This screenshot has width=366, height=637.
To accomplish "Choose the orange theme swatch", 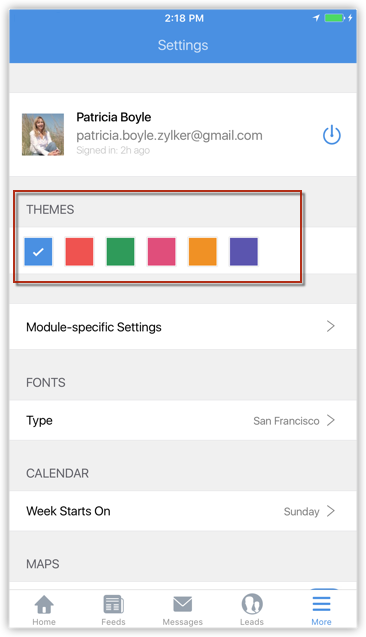I will 202,252.
